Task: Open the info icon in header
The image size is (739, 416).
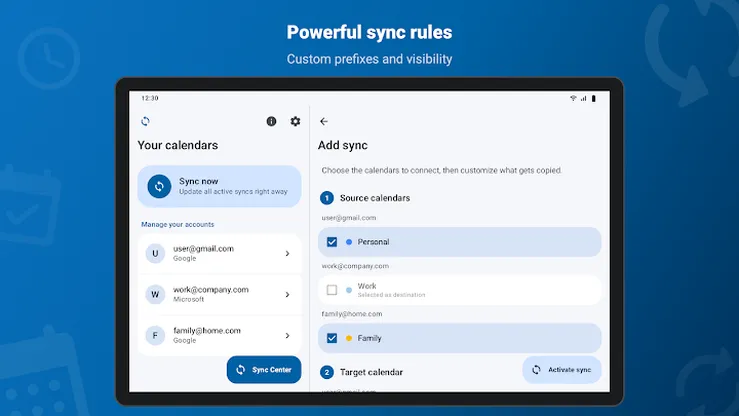Action: point(271,122)
